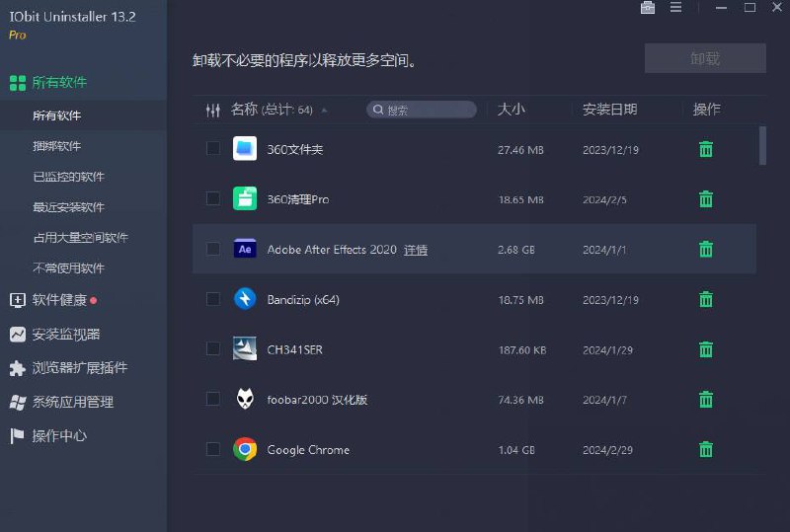
Task: Click the Bandizip (x64) name text
Action: coord(303,300)
